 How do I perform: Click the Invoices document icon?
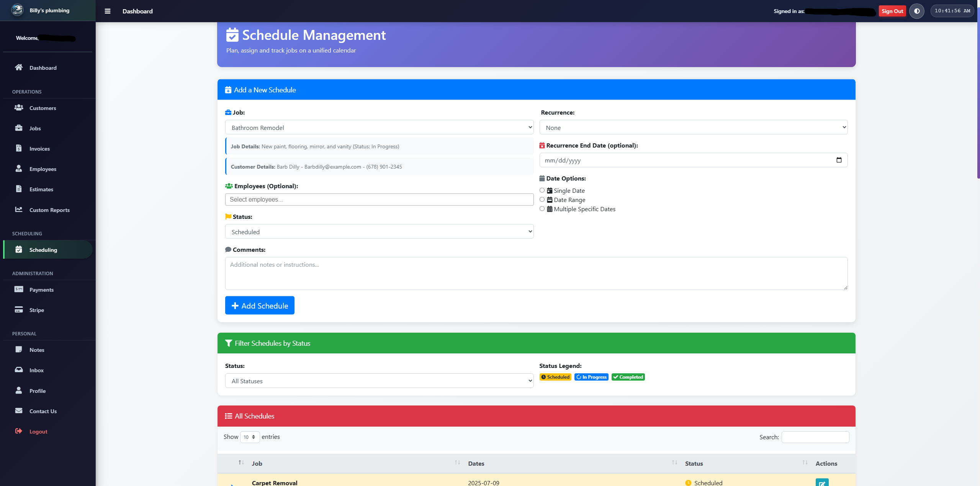pyautogui.click(x=19, y=148)
